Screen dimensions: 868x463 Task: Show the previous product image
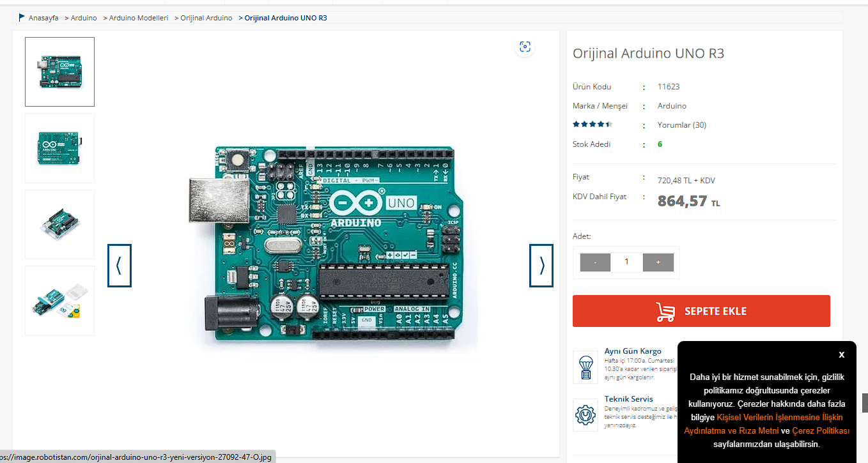(119, 265)
